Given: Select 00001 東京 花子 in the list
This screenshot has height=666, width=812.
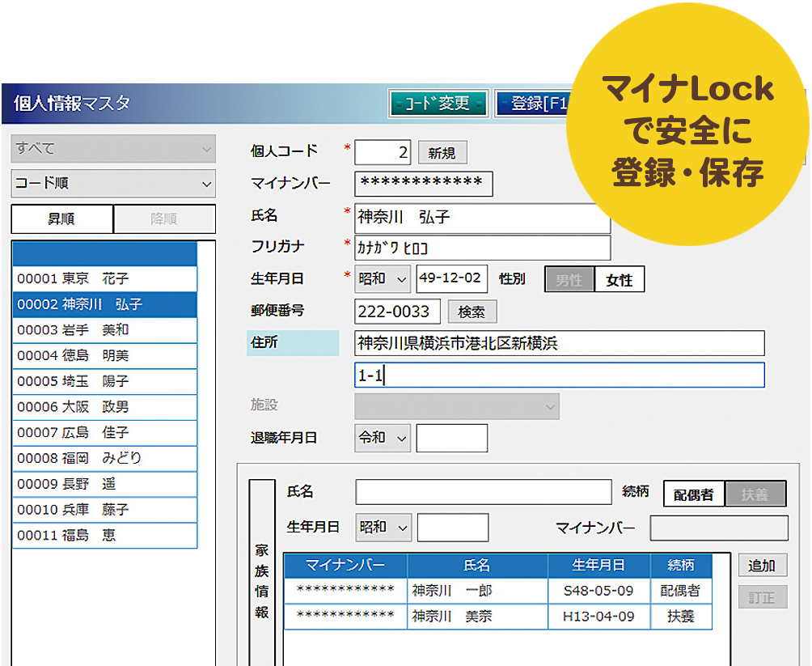Looking at the screenshot, I should [x=104, y=278].
